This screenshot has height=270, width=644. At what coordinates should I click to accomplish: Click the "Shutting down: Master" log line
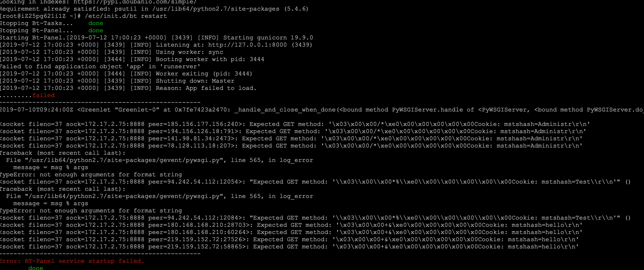(x=195, y=81)
